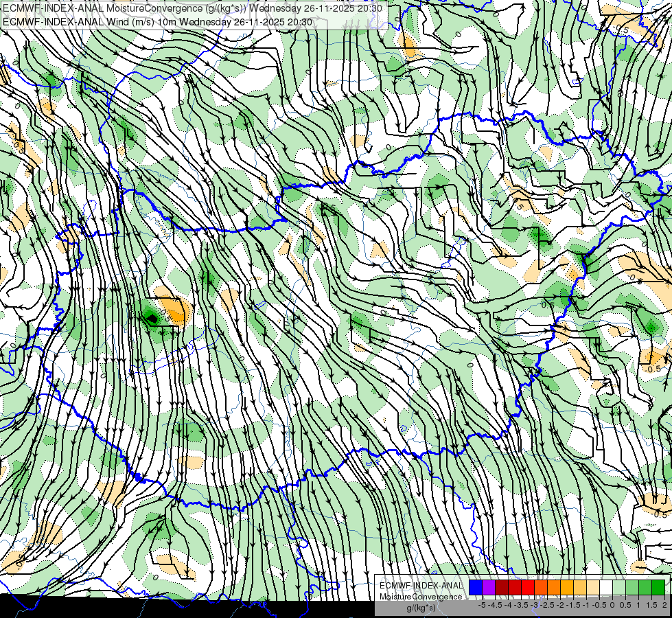This screenshot has width=672, height=618.
Task: Click the purple legend swatch
Action: coord(489,587)
